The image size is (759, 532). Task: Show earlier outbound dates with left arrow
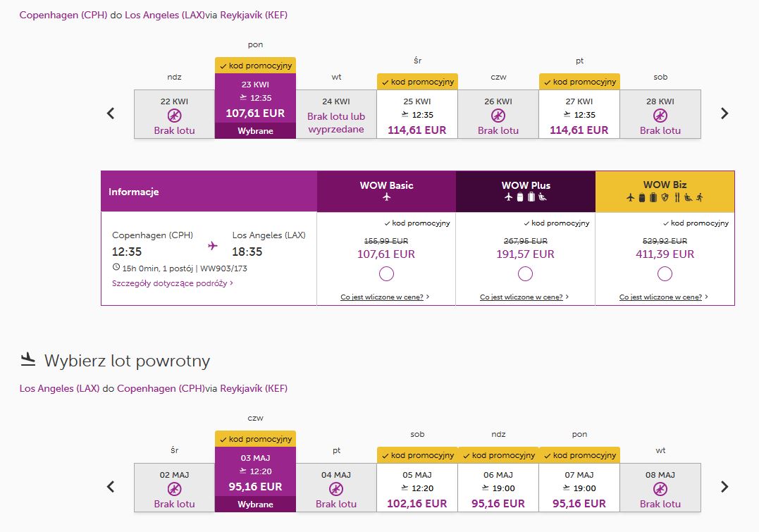click(x=111, y=113)
